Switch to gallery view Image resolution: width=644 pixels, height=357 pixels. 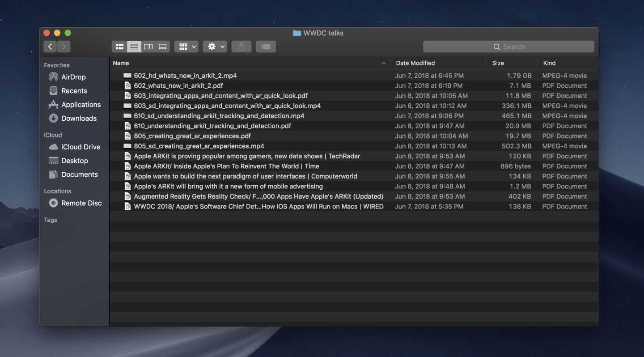(163, 47)
